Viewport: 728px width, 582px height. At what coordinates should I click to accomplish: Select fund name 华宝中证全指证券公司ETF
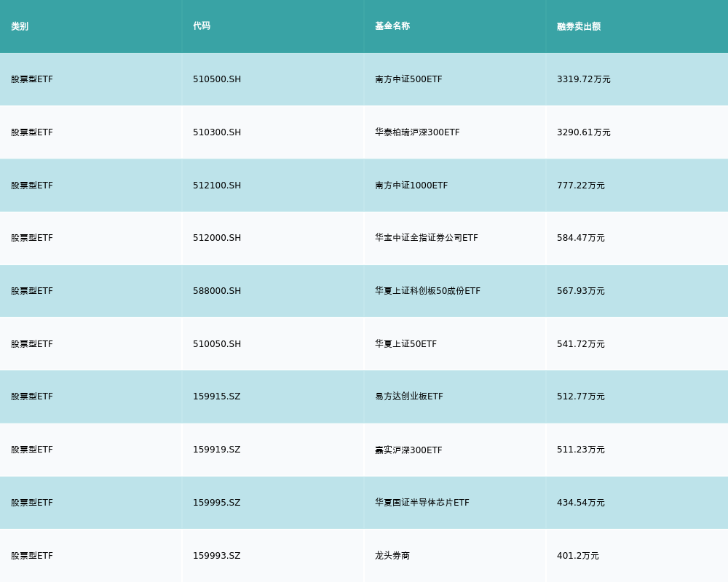click(x=426, y=238)
